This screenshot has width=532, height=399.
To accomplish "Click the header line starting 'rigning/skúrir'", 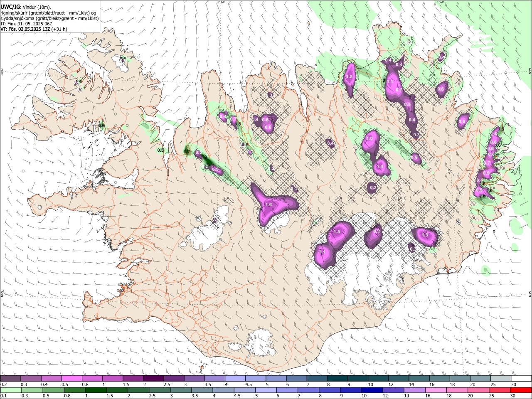I will [x=48, y=13].
